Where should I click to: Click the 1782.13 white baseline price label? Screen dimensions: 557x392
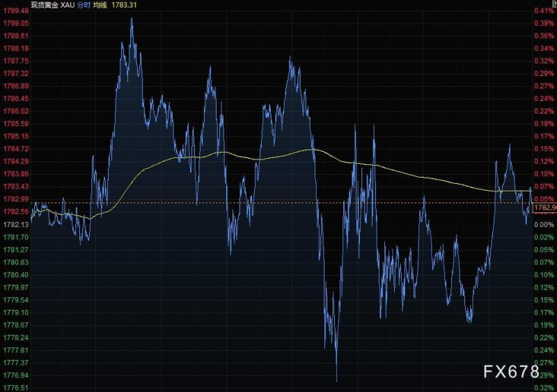pos(15,225)
